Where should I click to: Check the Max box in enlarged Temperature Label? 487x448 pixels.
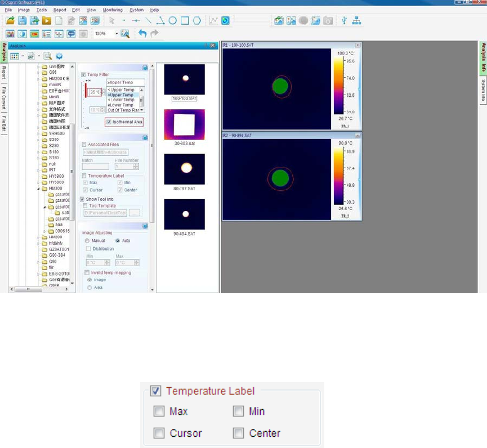point(159,411)
